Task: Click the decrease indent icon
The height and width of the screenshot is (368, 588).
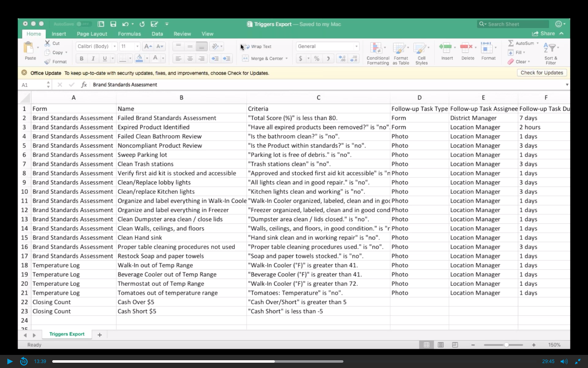Action: [215, 58]
